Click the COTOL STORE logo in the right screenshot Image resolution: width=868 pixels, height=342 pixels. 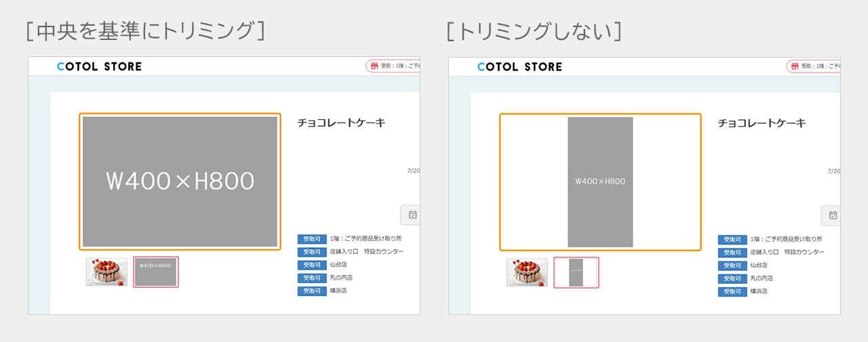click(x=520, y=66)
